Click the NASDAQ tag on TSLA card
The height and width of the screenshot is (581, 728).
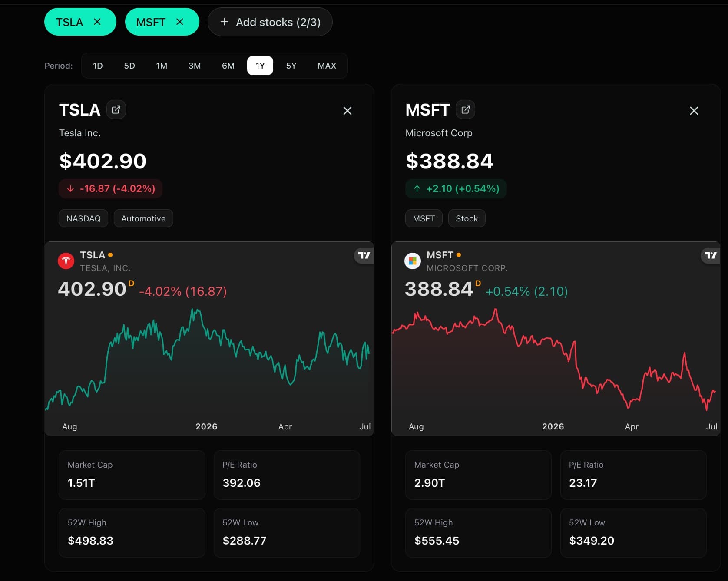(83, 218)
